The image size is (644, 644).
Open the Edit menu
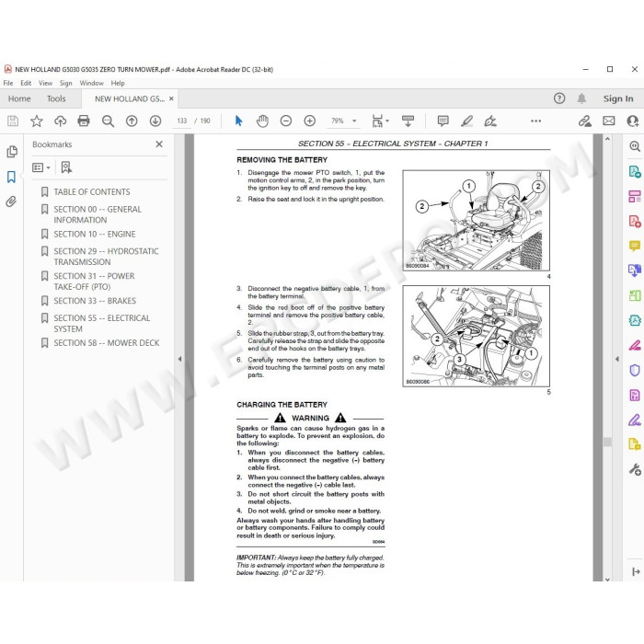point(26,83)
